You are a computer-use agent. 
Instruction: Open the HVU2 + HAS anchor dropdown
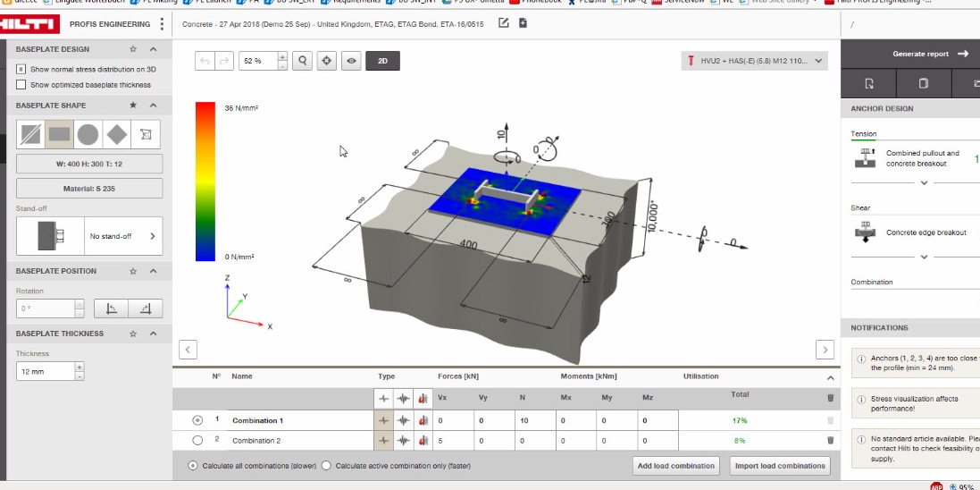pos(754,61)
